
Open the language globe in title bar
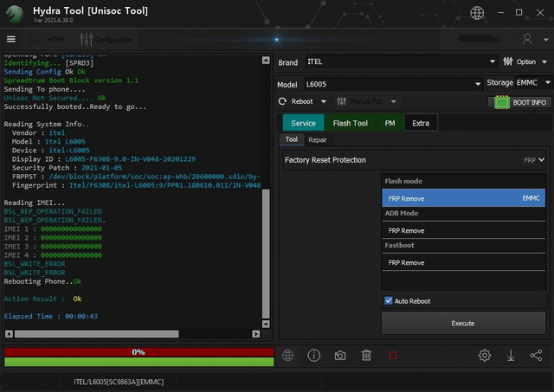[477, 13]
